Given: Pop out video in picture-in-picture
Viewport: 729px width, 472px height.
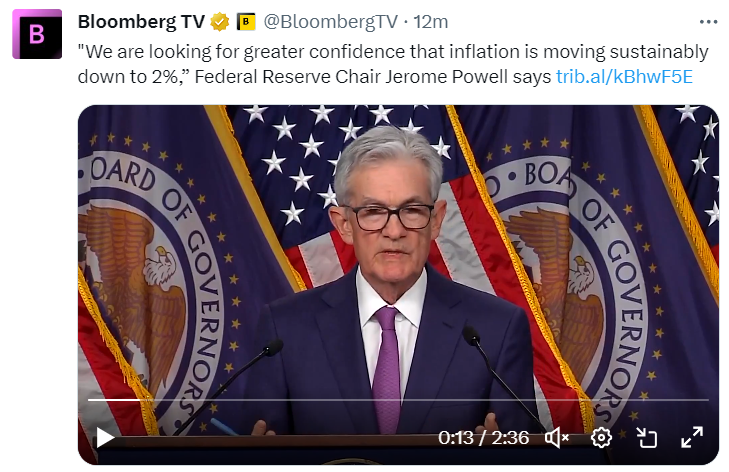Looking at the screenshot, I should coord(646,437).
